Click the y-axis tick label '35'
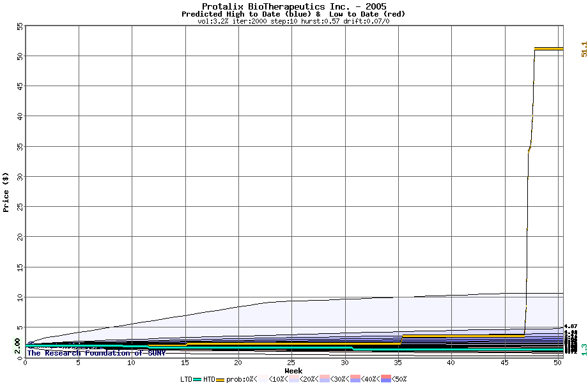The height and width of the screenshot is (383, 588). 20,146
